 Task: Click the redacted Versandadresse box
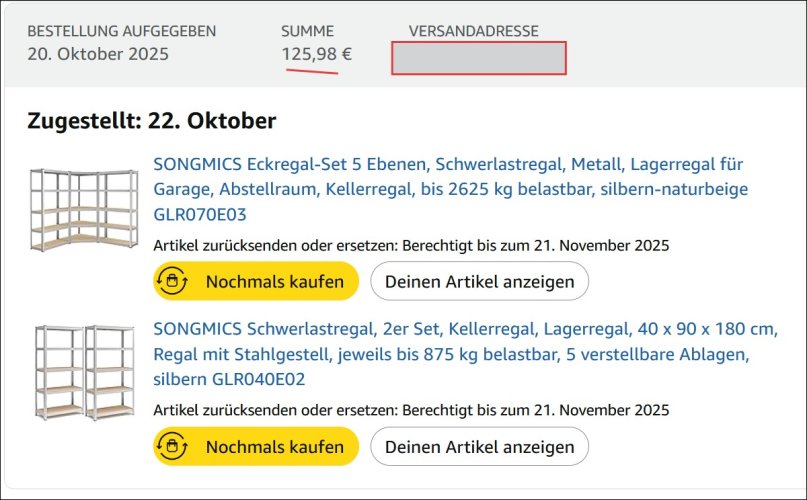click(479, 59)
